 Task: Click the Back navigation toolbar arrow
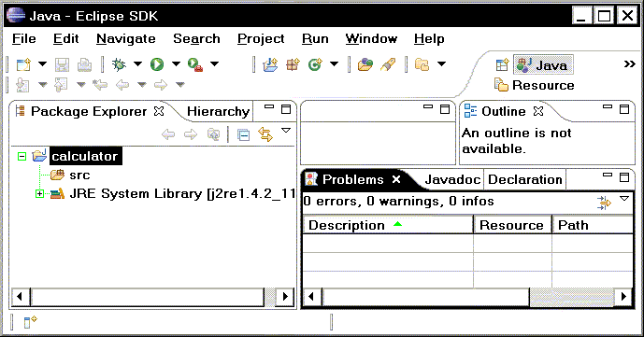pyautogui.click(x=122, y=85)
